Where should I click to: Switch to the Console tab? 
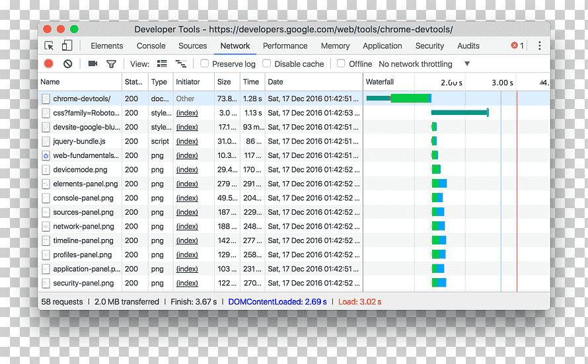[151, 46]
